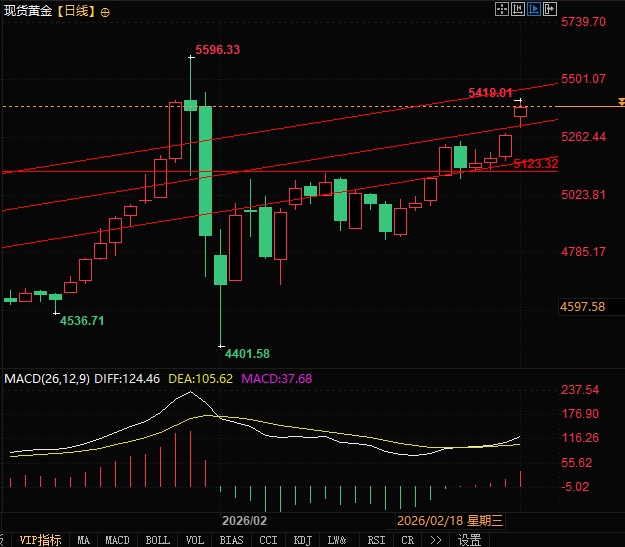Click the 4536.71 low price label
The height and width of the screenshot is (547, 625).
82,321
